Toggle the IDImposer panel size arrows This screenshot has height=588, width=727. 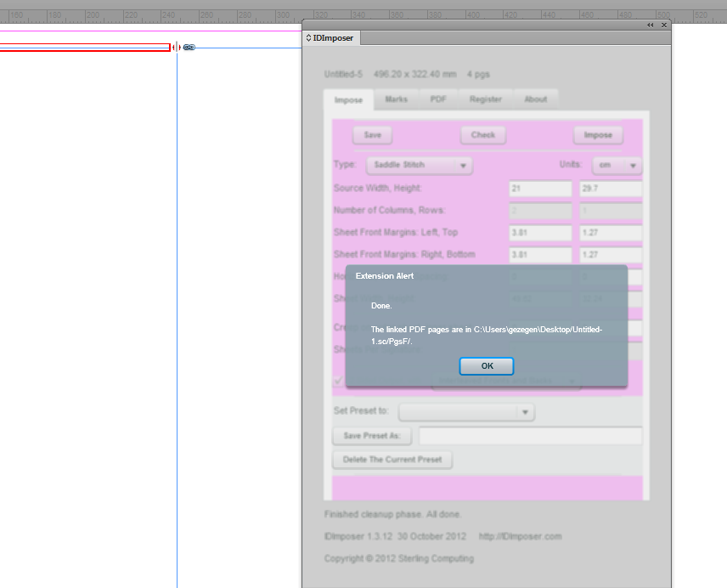308,38
